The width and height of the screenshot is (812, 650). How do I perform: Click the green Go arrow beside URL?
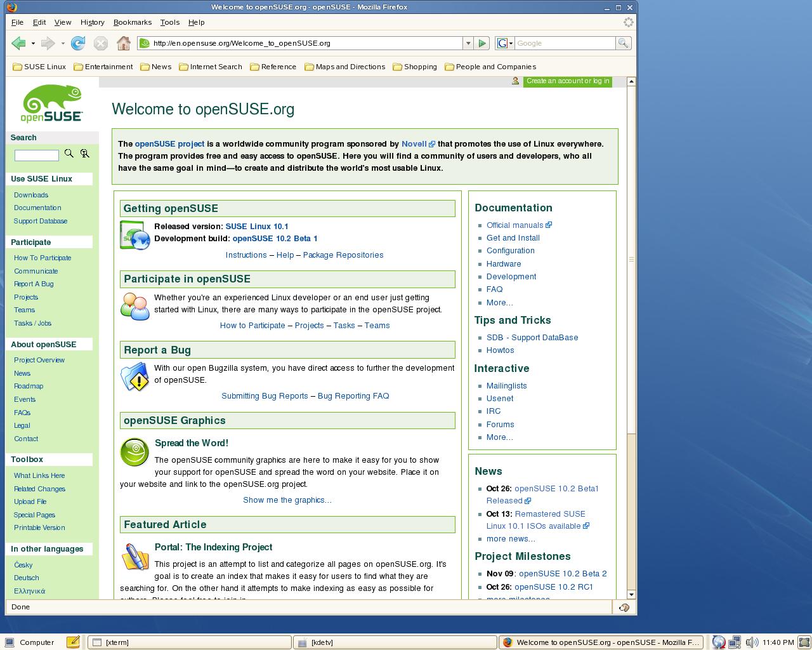coord(482,43)
